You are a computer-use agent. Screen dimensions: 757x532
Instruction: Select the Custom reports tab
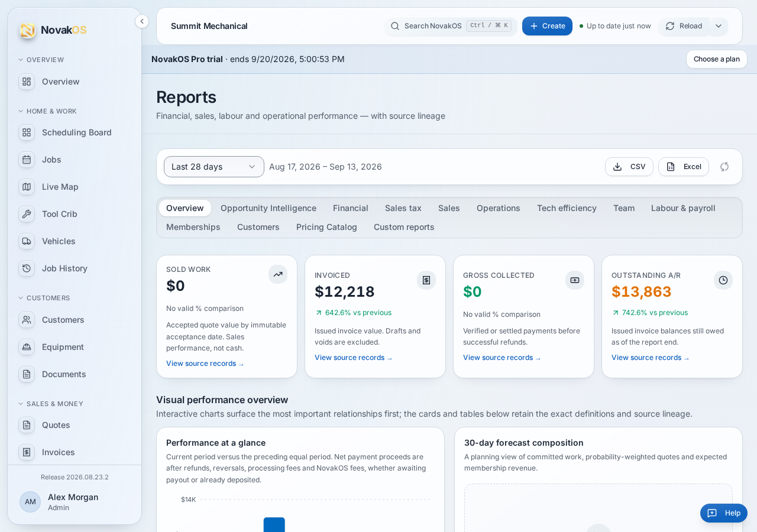tap(404, 227)
